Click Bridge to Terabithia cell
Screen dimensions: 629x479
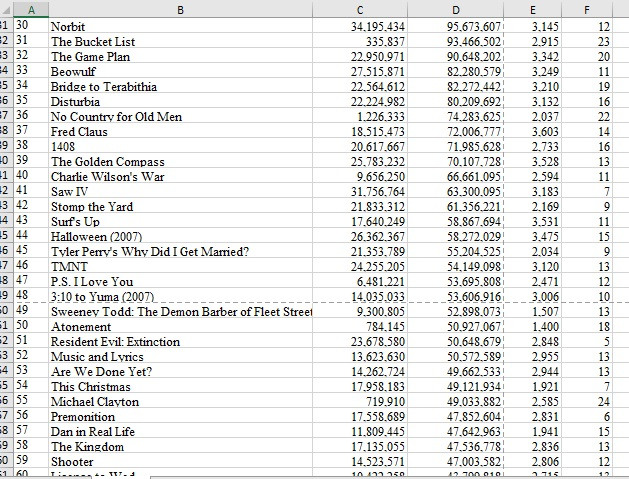pos(181,87)
